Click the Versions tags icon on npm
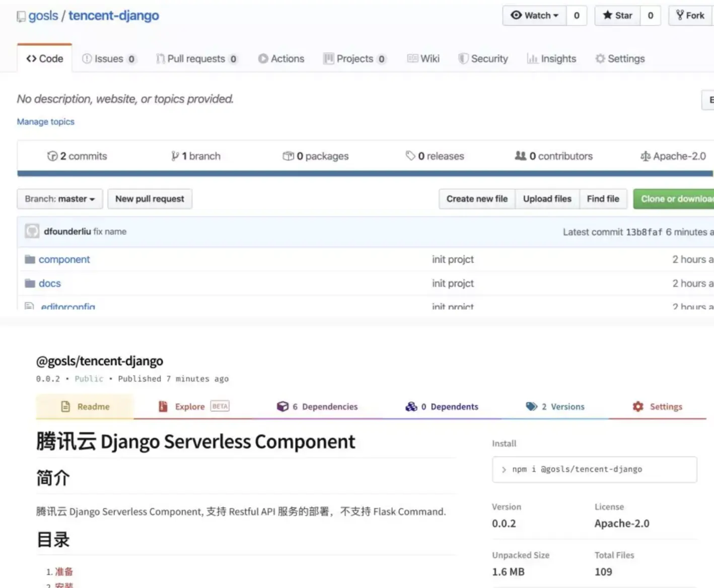The height and width of the screenshot is (588, 714). (532, 406)
